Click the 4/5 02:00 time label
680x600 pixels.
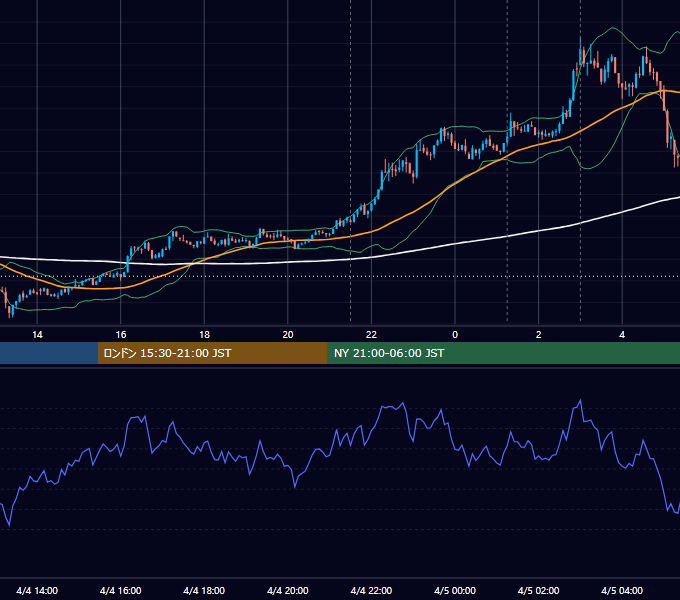538,590
